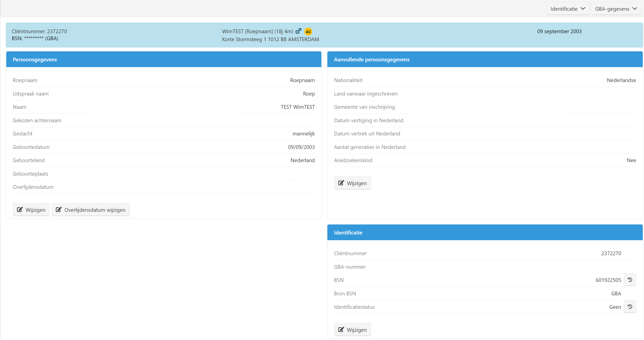Click pencil icon in Aanvullende persoonsgegevens Wijzigen
Viewport: 644px width, 340px height.
341,183
